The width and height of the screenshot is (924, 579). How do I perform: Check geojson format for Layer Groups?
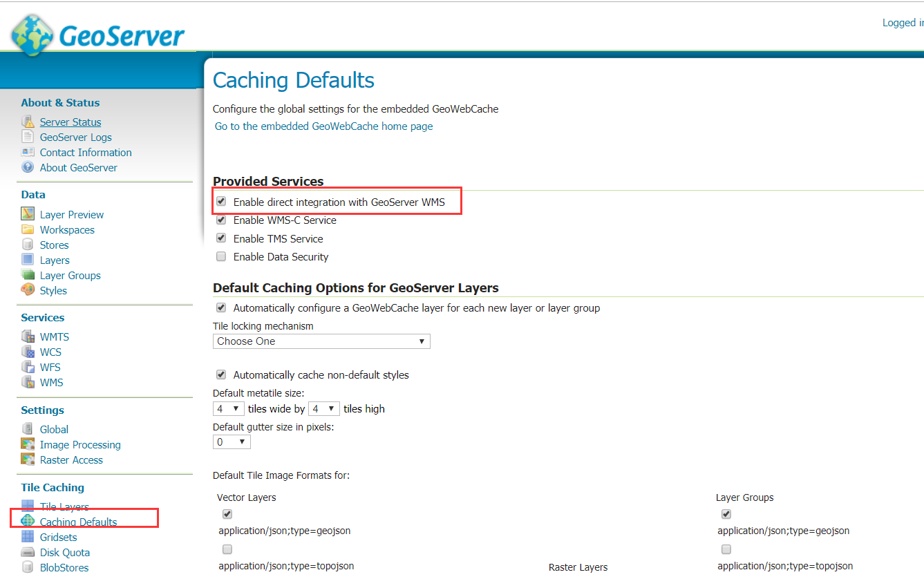(x=726, y=514)
